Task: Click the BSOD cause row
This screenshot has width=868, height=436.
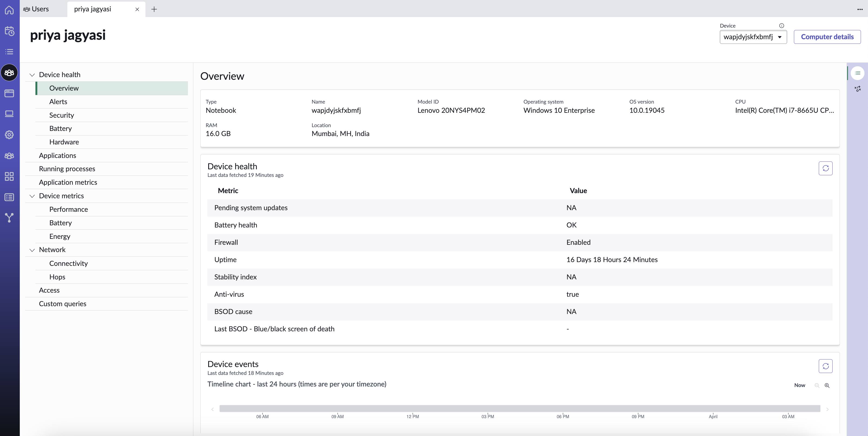Action: pos(520,312)
